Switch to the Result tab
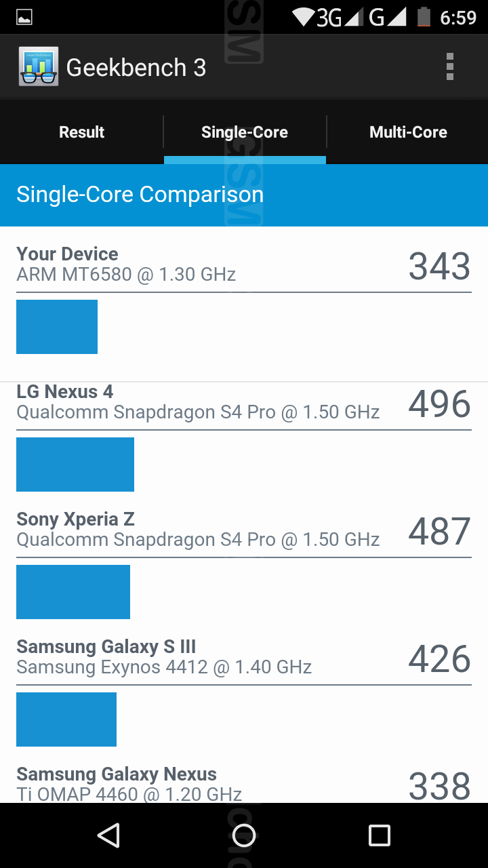Viewport: 488px width, 868px height. click(x=81, y=132)
